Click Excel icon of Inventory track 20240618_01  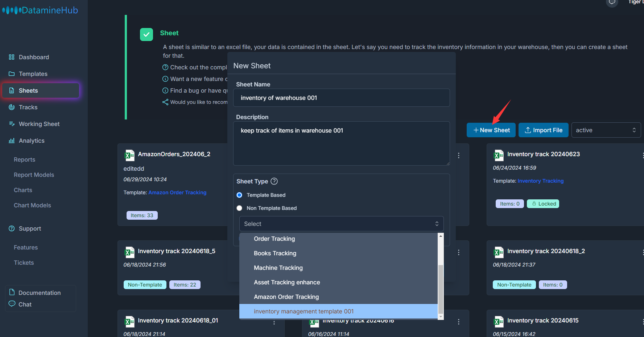(x=129, y=321)
